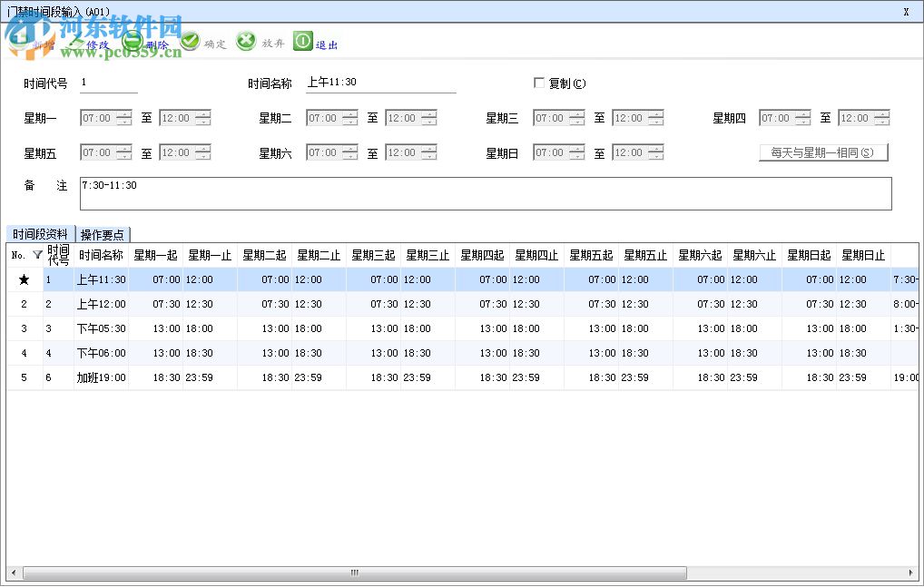Increase 星期六 start time with up arrow
The image size is (924, 587).
(x=350, y=149)
